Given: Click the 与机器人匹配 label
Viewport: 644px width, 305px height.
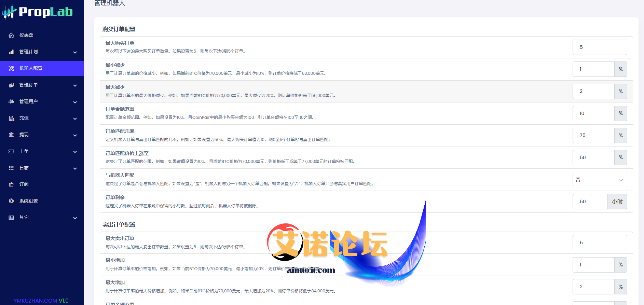Looking at the screenshot, I should coord(120,175).
